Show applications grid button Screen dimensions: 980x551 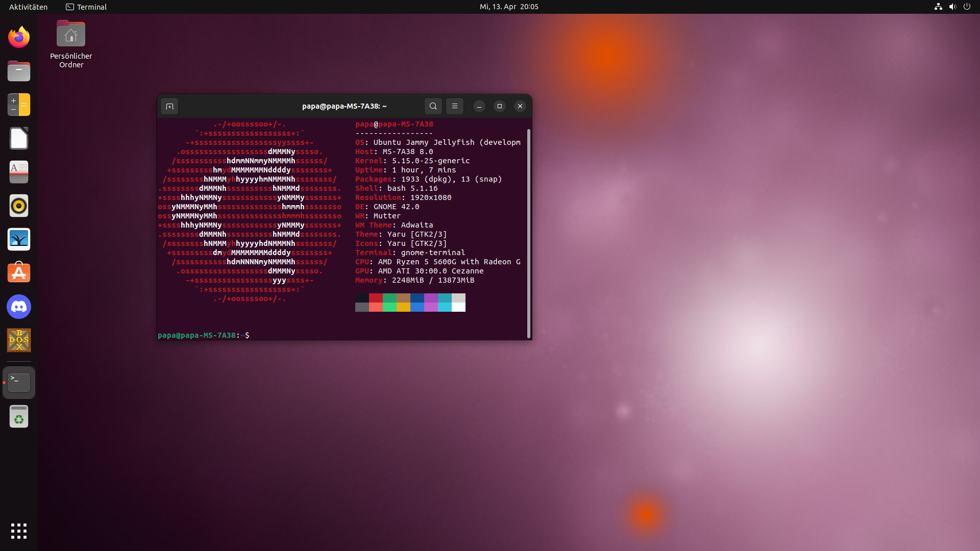[x=19, y=531]
